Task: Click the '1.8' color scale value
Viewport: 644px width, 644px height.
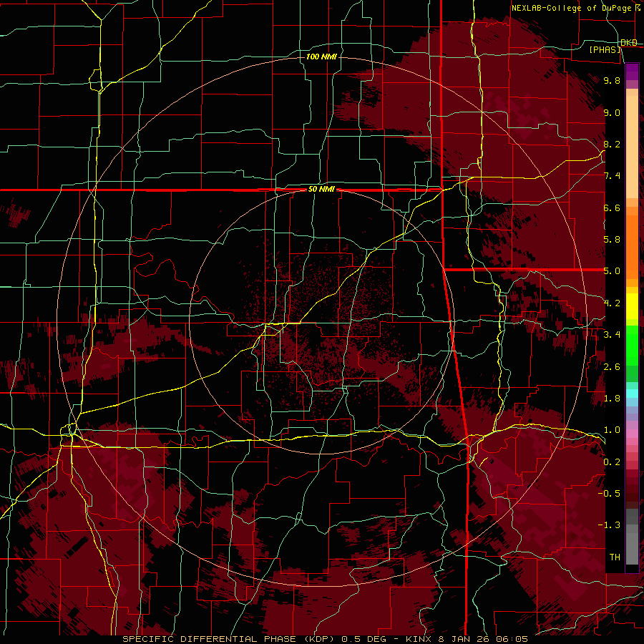Action: click(612, 399)
